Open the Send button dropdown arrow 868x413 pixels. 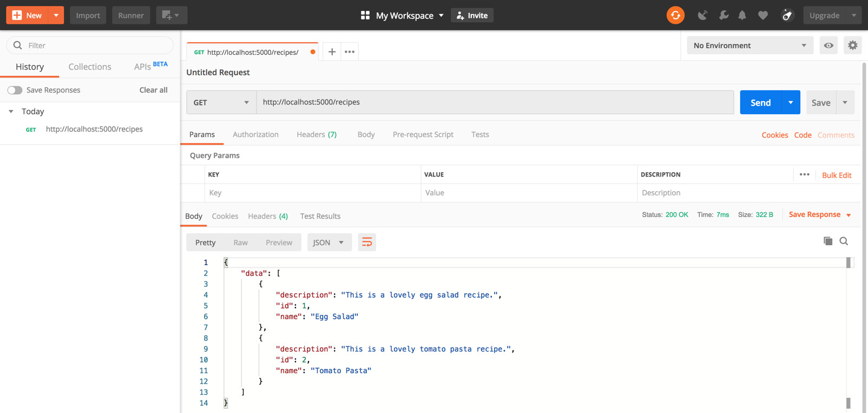click(x=791, y=102)
